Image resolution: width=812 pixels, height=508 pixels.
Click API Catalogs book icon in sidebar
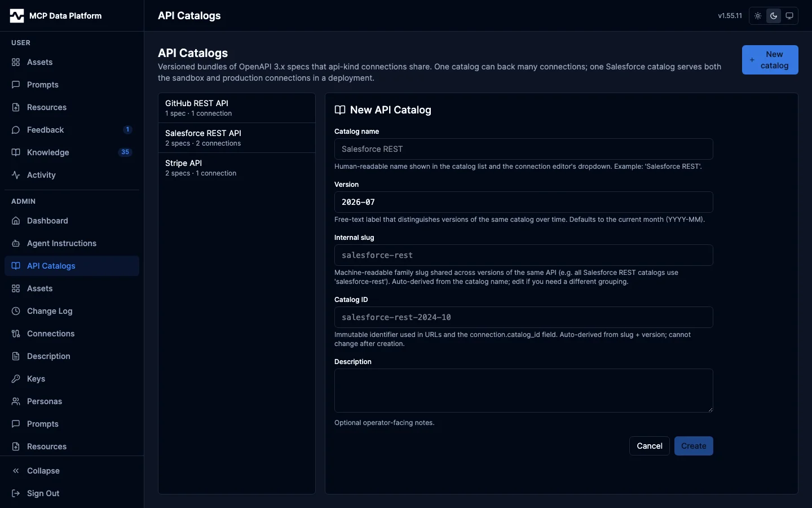coord(16,266)
